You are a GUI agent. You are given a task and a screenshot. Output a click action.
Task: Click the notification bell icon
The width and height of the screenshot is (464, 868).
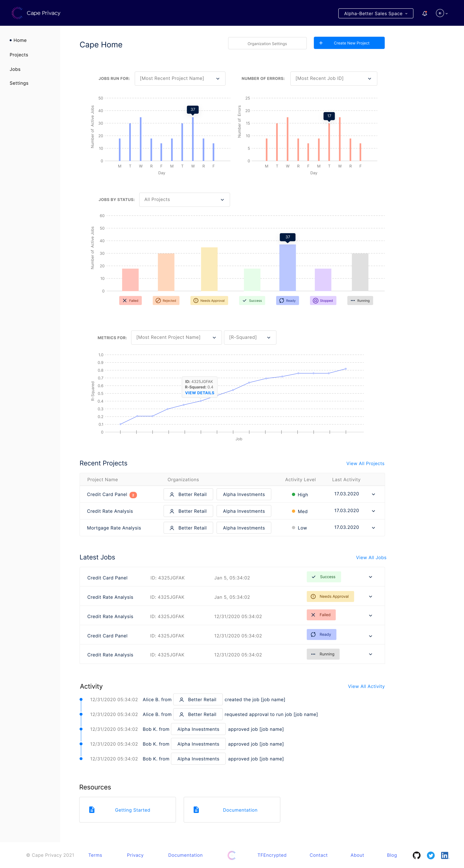tap(424, 14)
